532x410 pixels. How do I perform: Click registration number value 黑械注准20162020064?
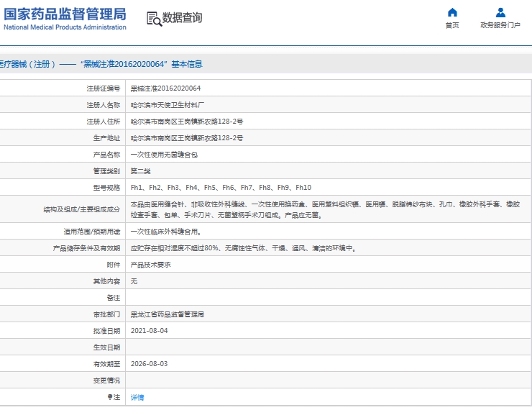(x=165, y=88)
